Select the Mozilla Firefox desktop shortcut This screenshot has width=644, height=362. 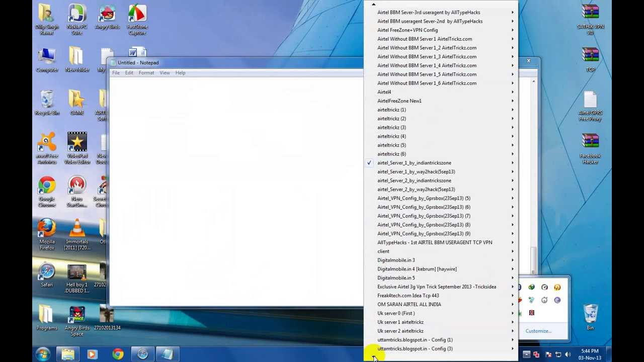[47, 235]
